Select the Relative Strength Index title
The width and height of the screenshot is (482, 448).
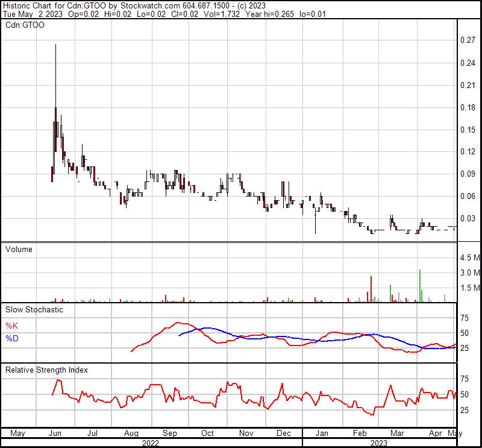[46, 370]
